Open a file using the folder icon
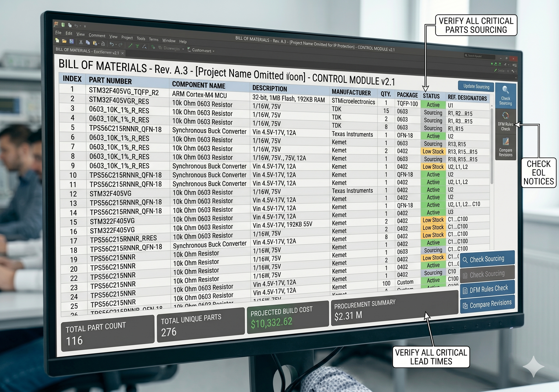Screen dimensions: 559x392 pos(64,41)
